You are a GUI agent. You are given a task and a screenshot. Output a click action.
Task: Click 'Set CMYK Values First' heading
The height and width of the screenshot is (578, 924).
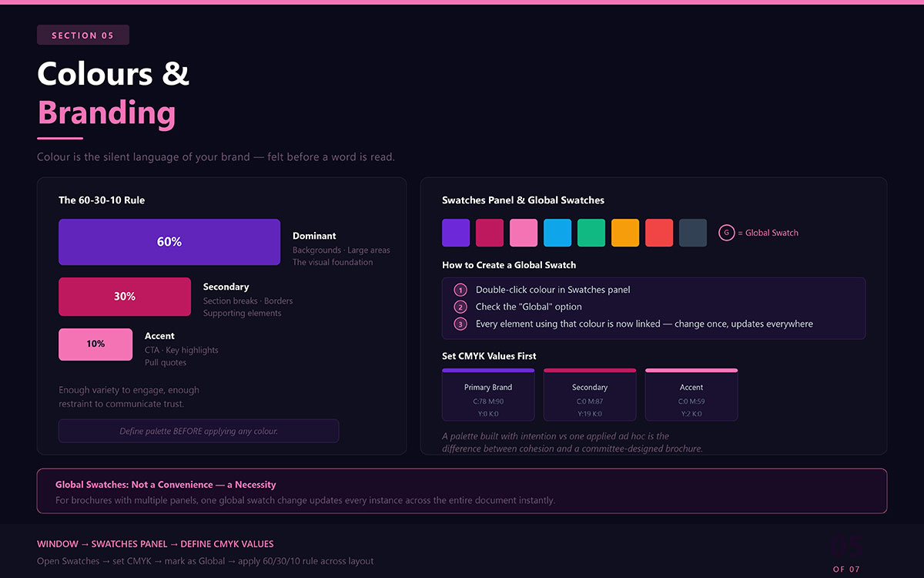pyautogui.click(x=489, y=356)
